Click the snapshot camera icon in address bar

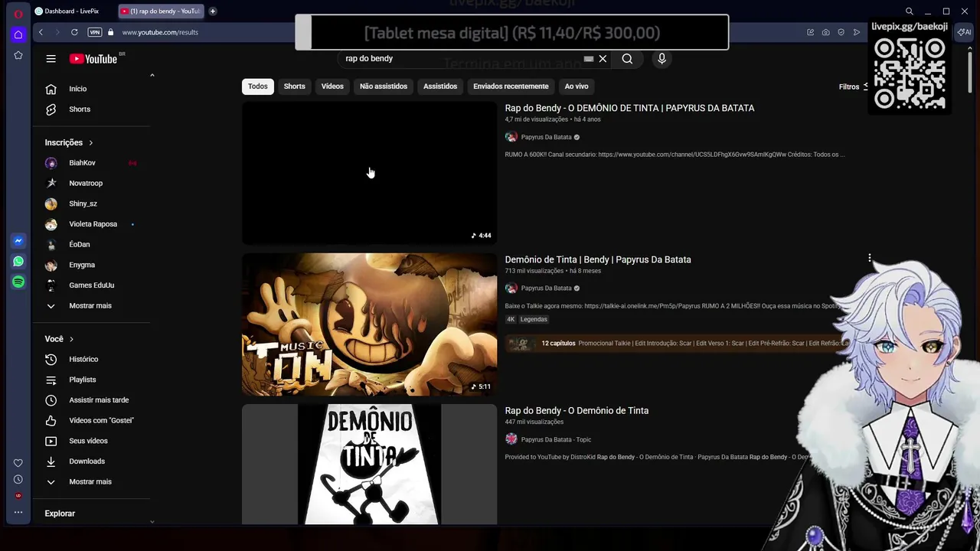tap(825, 32)
